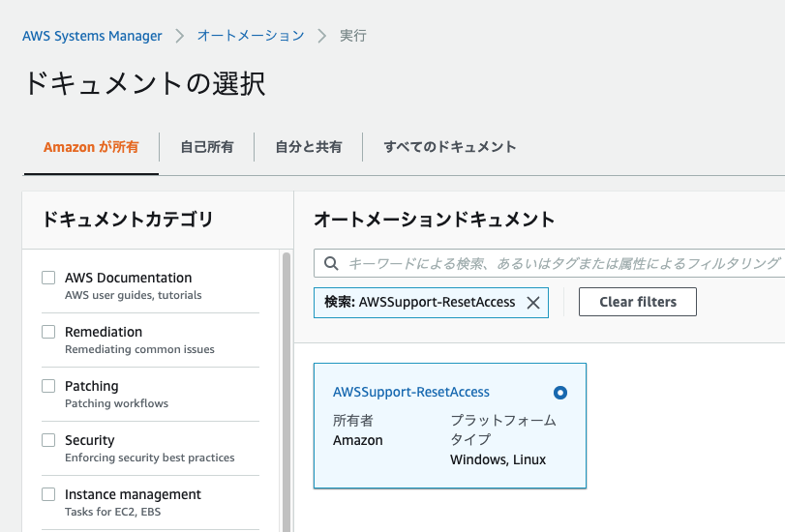Select the Amazon が所有 tab
Image resolution: width=785 pixels, height=532 pixels.
(x=91, y=147)
